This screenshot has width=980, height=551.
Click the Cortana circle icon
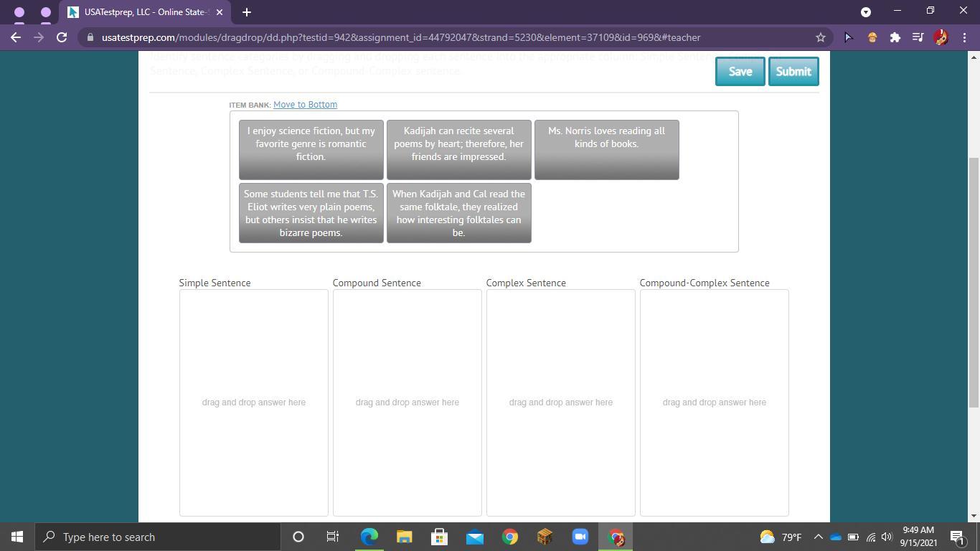pyautogui.click(x=298, y=537)
